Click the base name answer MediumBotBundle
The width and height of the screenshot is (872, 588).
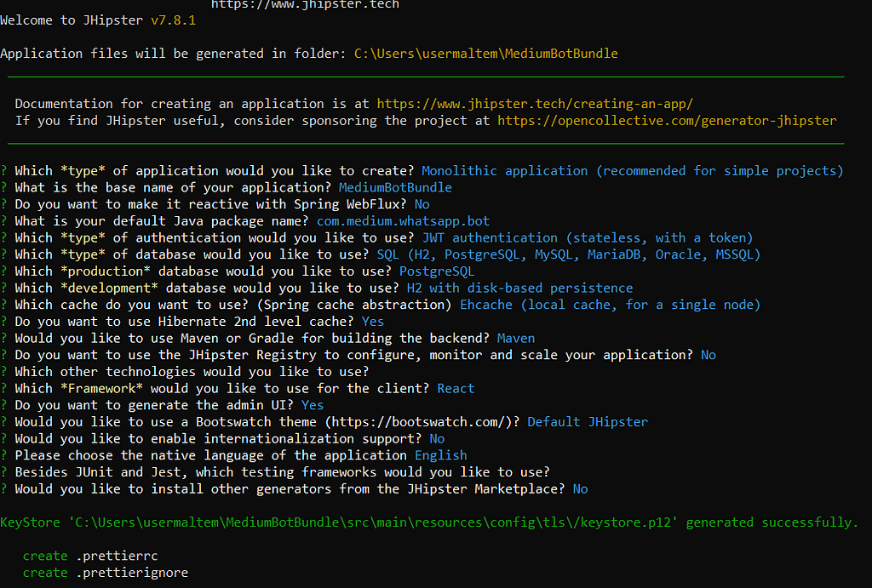[x=395, y=187]
